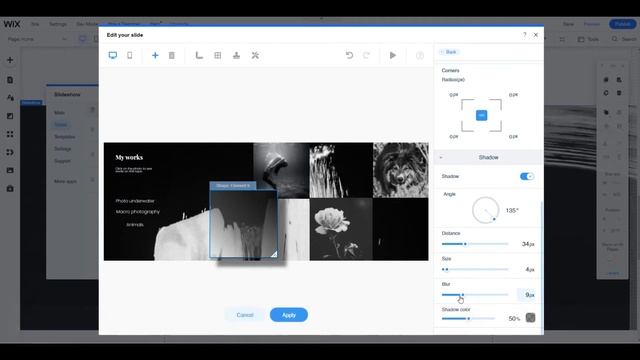Click Macro photography text on slide
640x360 pixels.
tap(138, 212)
